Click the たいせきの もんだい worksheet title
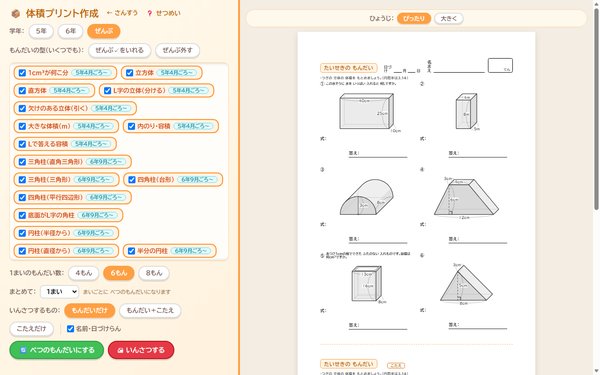Image resolution: width=600 pixels, height=375 pixels. pos(349,68)
